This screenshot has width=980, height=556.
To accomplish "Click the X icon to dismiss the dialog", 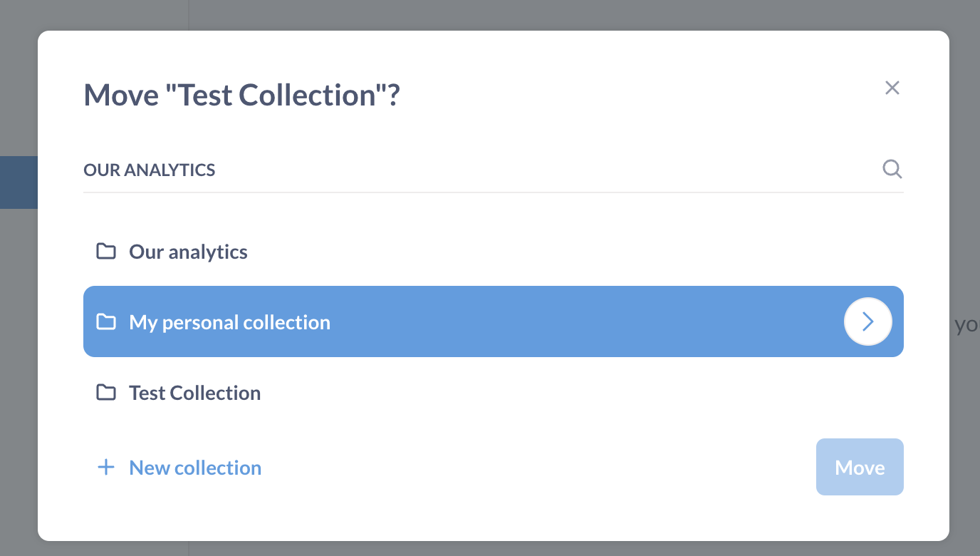I will tap(892, 87).
